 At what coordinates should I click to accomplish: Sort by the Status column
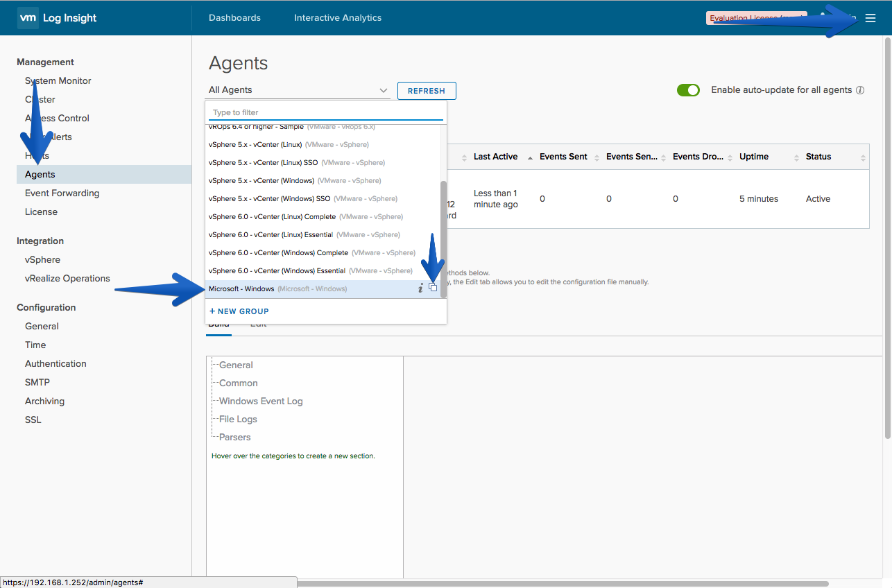tap(818, 157)
